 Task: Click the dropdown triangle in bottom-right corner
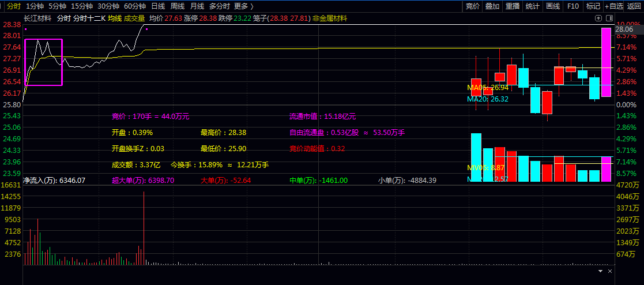click(601, 271)
